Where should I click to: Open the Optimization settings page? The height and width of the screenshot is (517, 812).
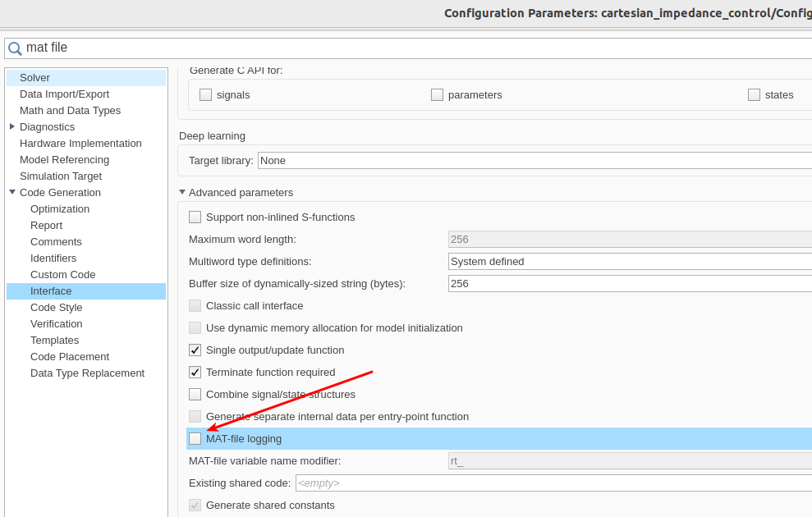60,209
